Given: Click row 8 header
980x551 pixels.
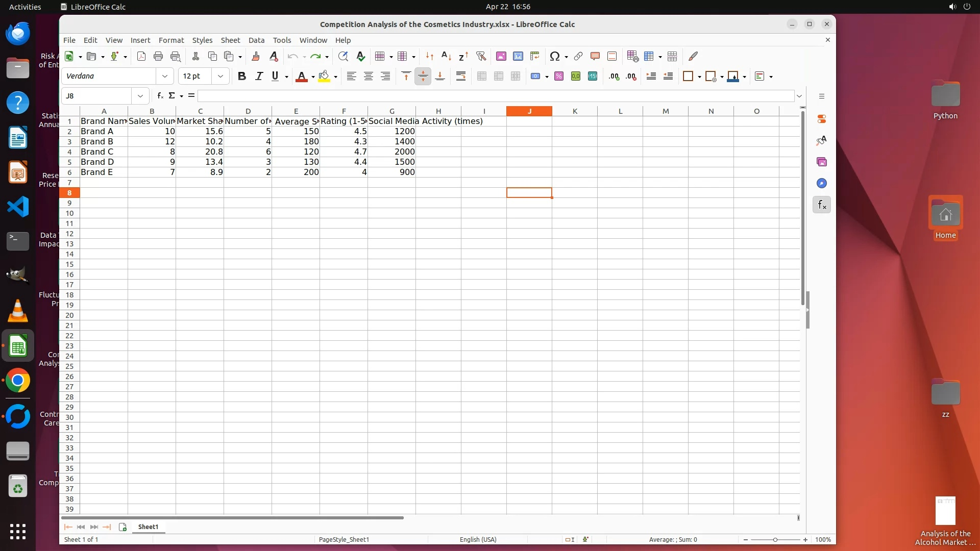Looking at the screenshot, I should click(69, 193).
